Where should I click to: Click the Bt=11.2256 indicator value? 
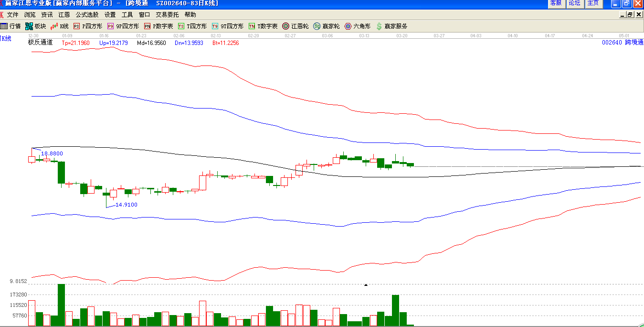point(226,43)
